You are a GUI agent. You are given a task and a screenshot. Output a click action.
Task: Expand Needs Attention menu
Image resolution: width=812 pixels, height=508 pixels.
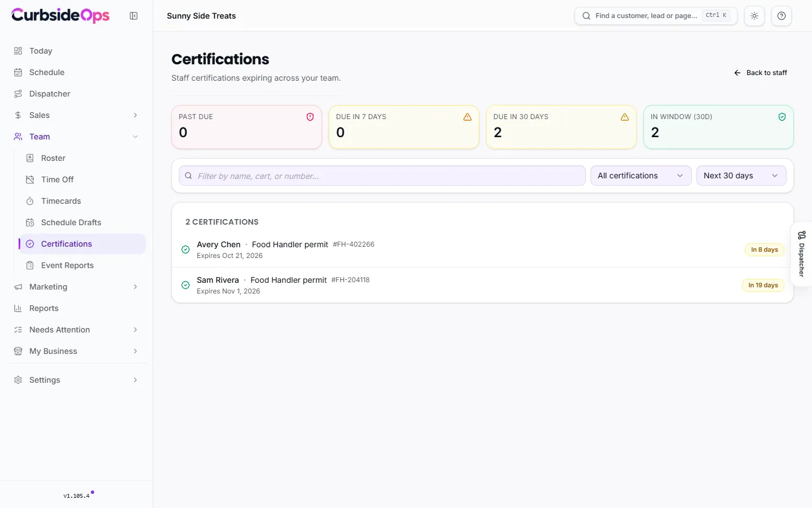[x=76, y=330]
